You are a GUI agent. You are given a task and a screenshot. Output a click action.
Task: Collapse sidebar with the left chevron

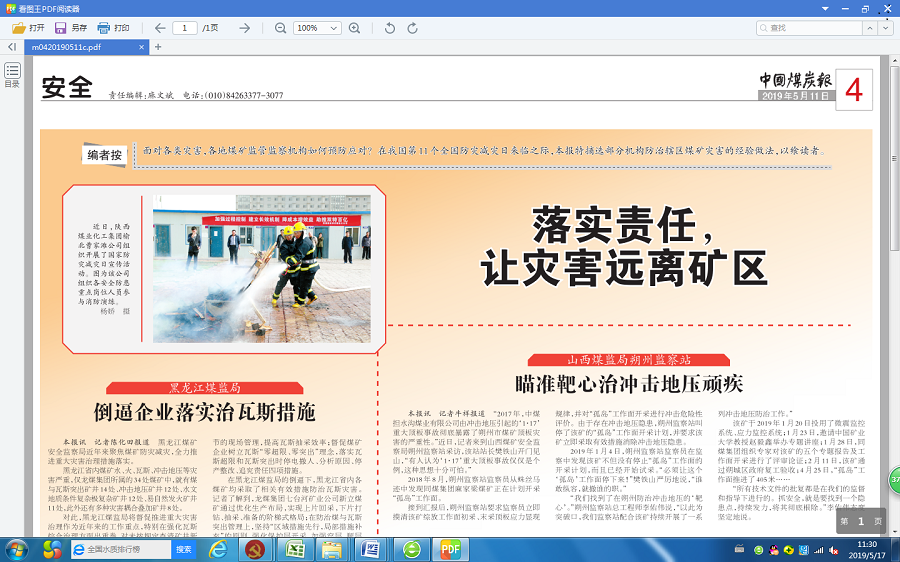11,47
